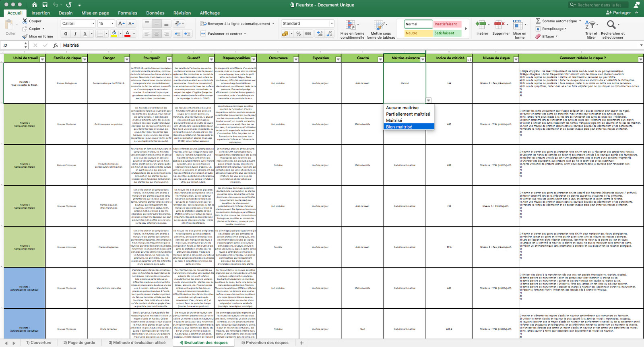Open the Trier et filtrer tool

coord(590,29)
